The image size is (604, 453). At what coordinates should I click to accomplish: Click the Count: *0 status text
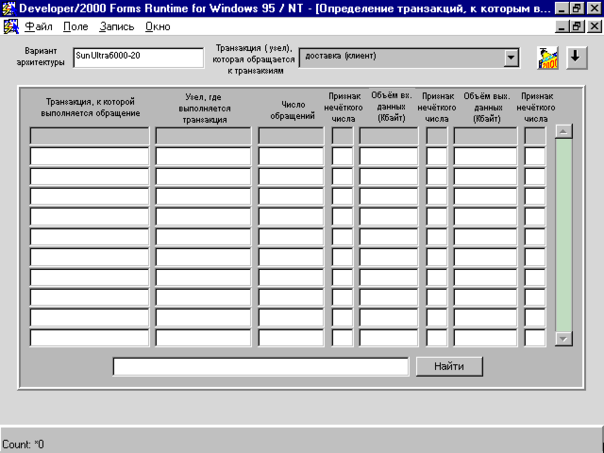[x=23, y=444]
